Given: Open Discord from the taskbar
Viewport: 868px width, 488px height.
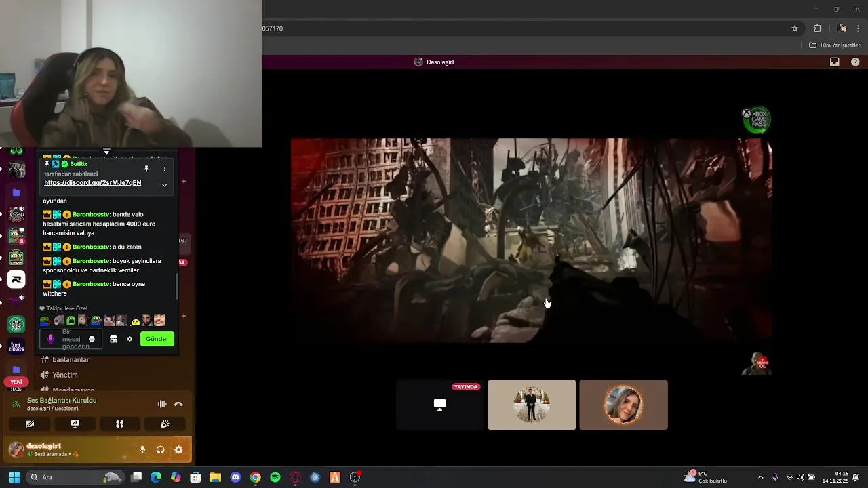Looking at the screenshot, I should click(x=235, y=477).
